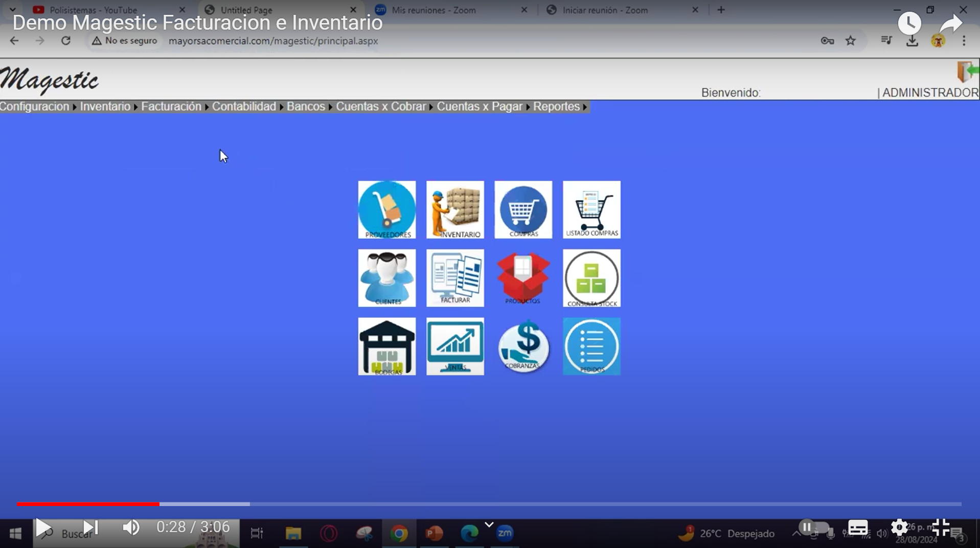
Task: Open the Cobranzas dollar icon
Action: (x=523, y=346)
